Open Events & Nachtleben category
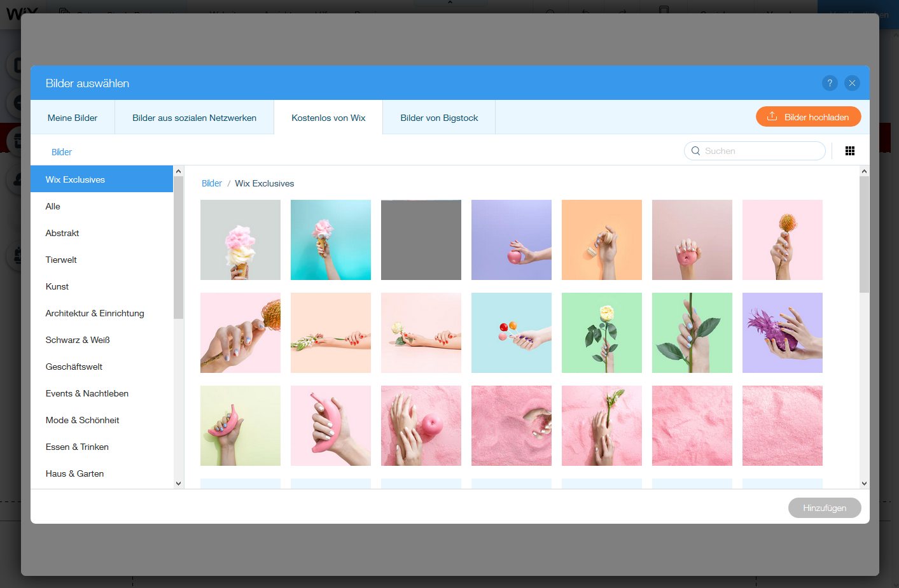Image resolution: width=899 pixels, height=588 pixels. click(x=102, y=393)
